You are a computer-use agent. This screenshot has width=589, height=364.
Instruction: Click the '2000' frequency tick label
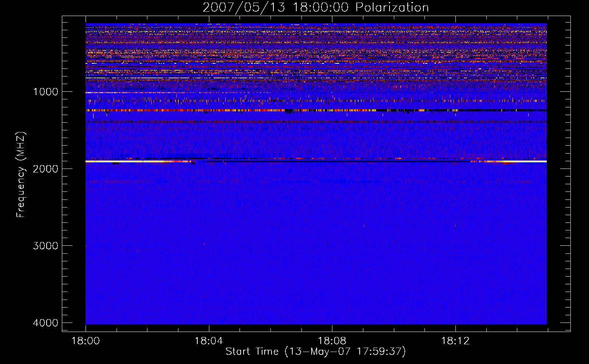pyautogui.click(x=46, y=169)
